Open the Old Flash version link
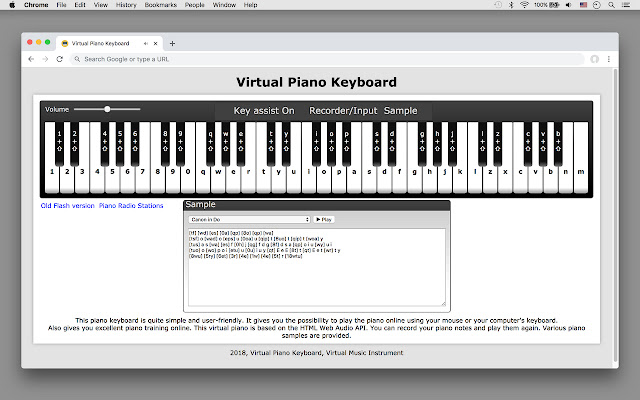Viewport: 640px width, 400px height. (x=67, y=205)
